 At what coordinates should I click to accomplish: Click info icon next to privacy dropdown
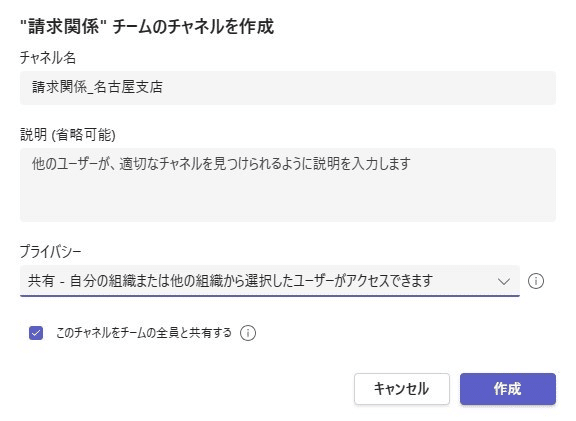(x=536, y=281)
